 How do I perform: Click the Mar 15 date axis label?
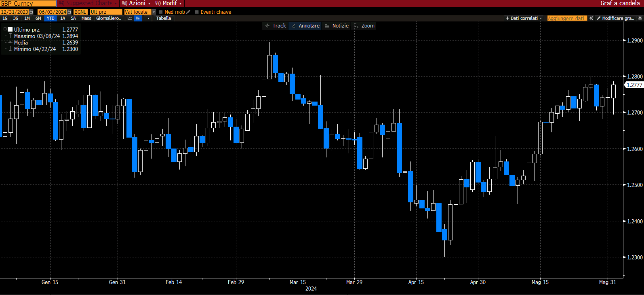click(x=298, y=282)
